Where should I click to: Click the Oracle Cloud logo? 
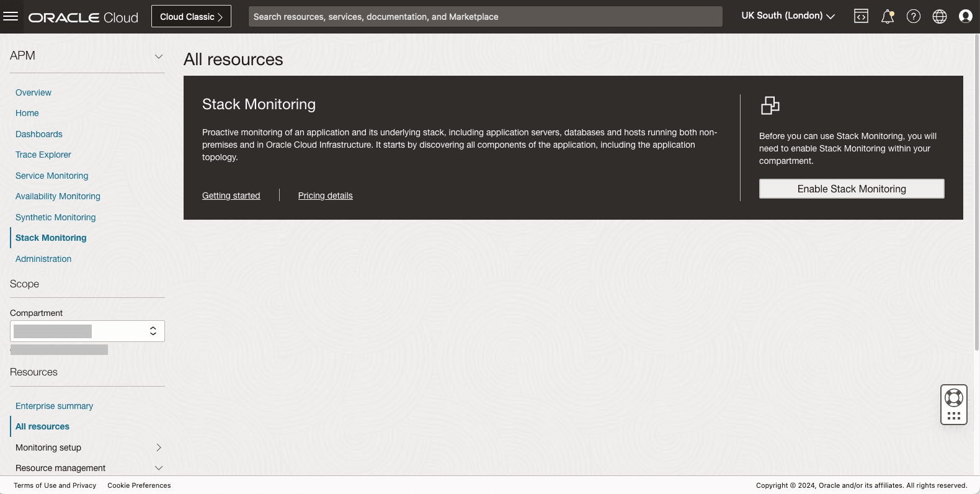[x=83, y=17]
